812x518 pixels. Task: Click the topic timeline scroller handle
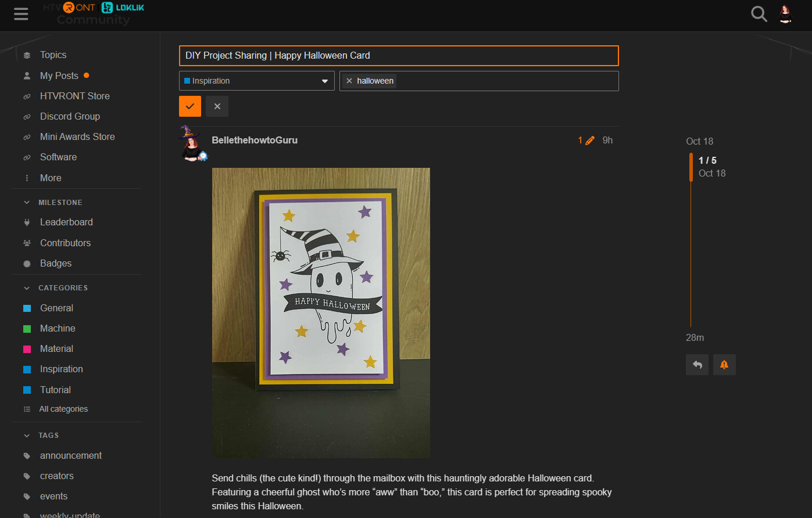tap(691, 167)
